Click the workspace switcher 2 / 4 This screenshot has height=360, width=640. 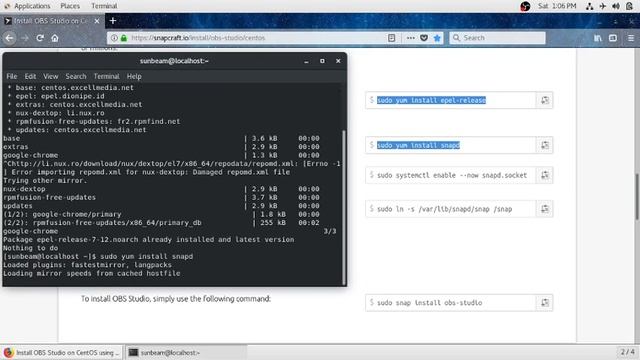627,352
